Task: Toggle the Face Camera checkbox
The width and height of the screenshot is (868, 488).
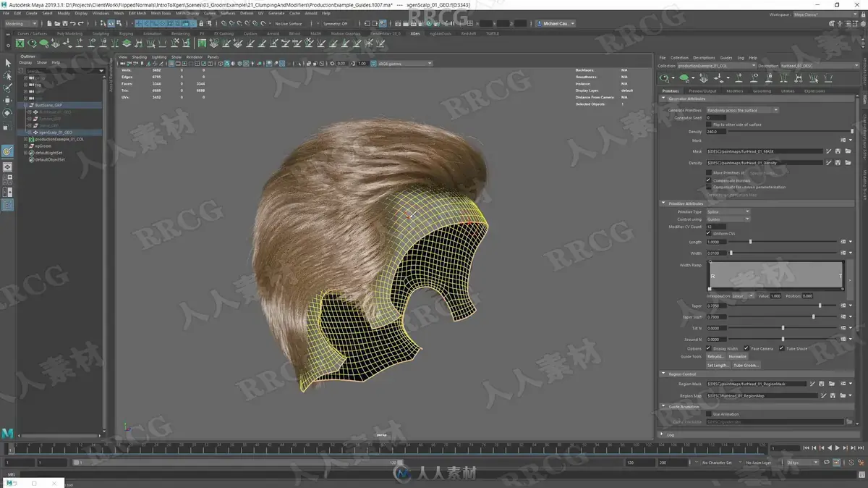Action: coord(746,348)
